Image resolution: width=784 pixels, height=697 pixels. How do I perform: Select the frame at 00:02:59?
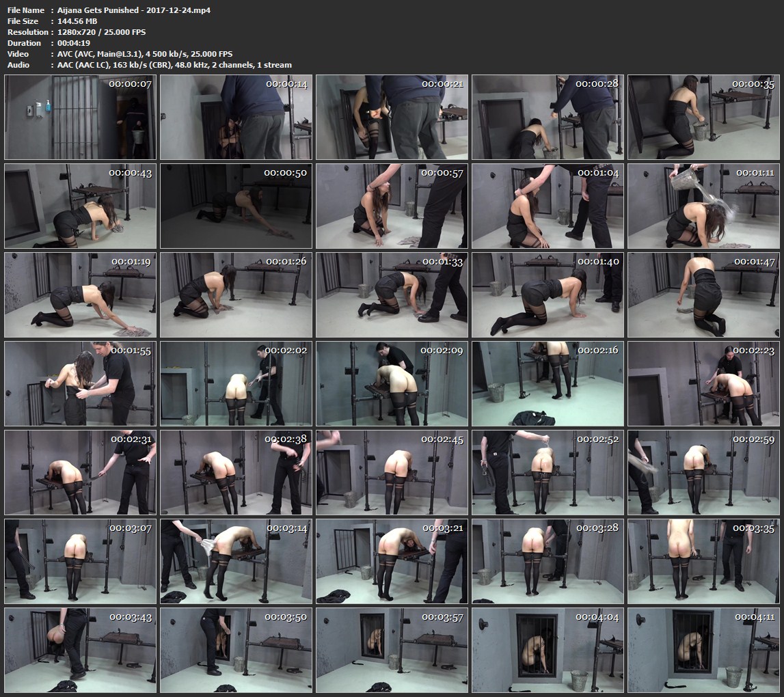[x=703, y=472]
